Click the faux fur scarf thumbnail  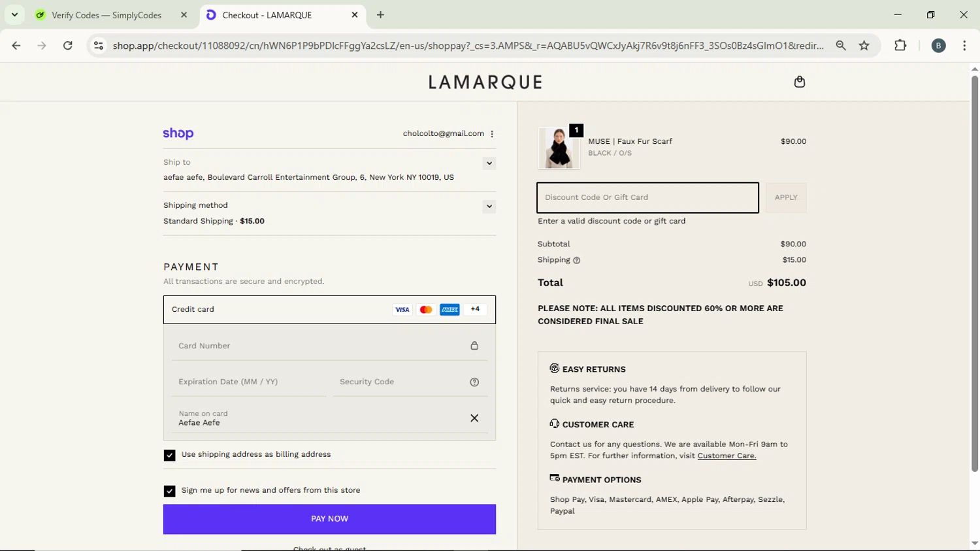559,148
